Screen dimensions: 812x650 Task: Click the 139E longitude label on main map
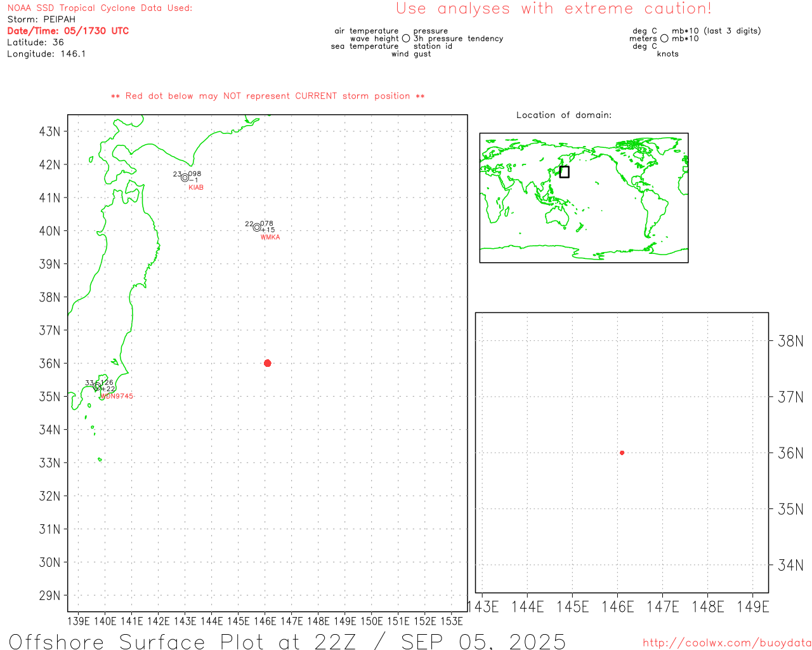point(79,621)
